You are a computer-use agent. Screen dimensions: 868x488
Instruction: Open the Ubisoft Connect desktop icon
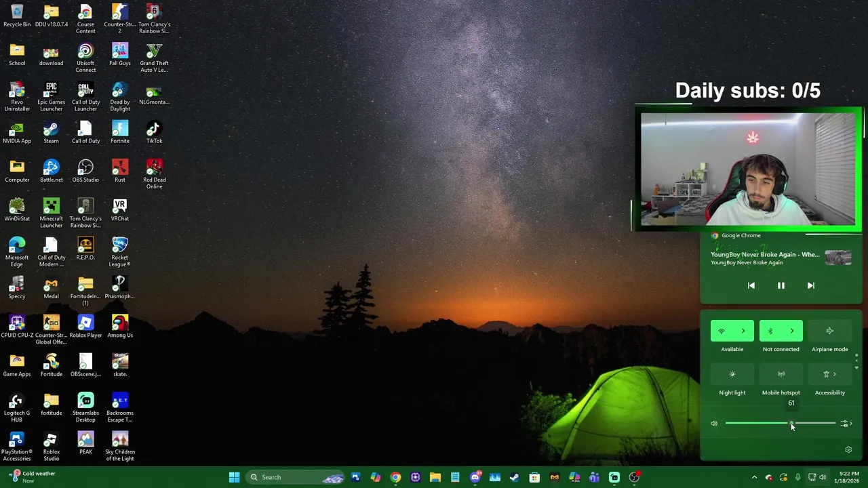pos(85,58)
